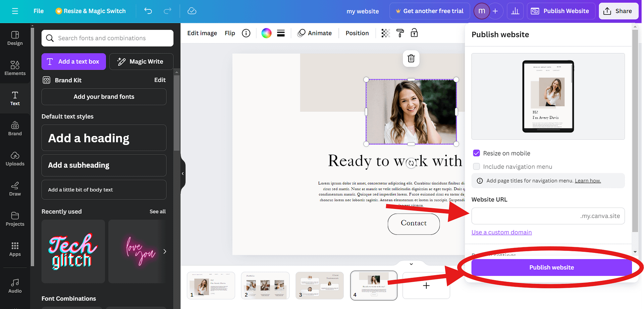The image size is (644, 309).
Task: Open the Use a custom domain link
Action: (x=501, y=232)
